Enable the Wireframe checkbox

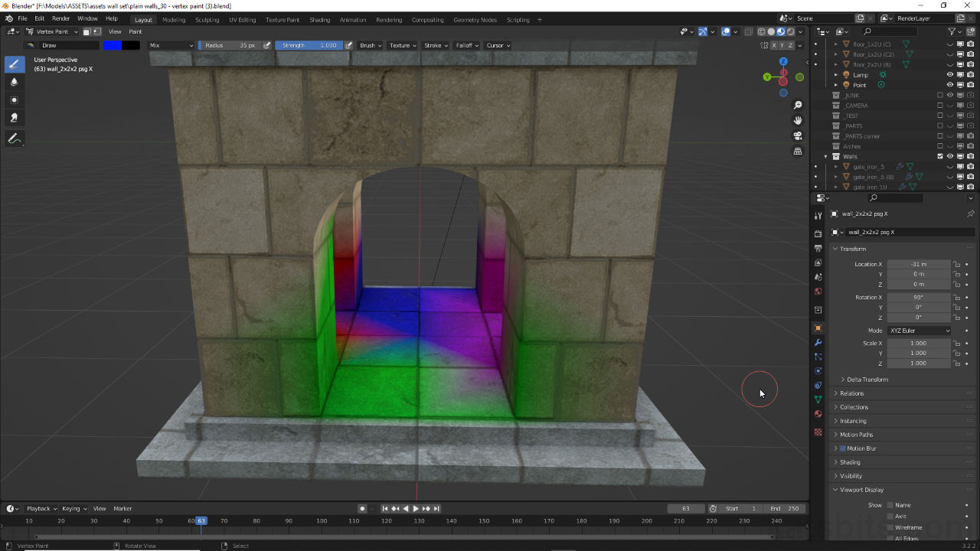coord(890,527)
